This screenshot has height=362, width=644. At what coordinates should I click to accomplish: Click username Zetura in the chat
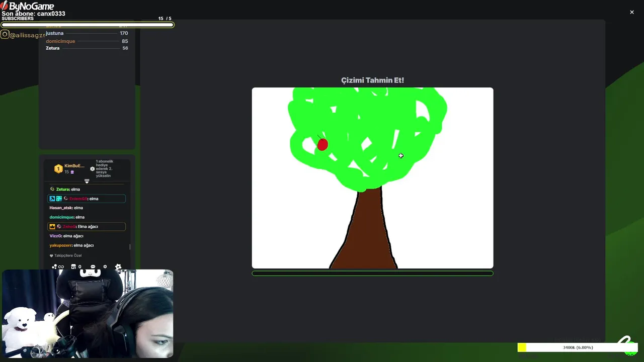(62, 190)
